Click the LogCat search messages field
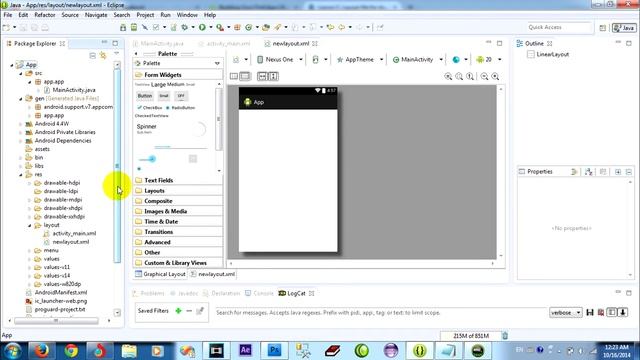640x360 pixels. tap(380, 313)
